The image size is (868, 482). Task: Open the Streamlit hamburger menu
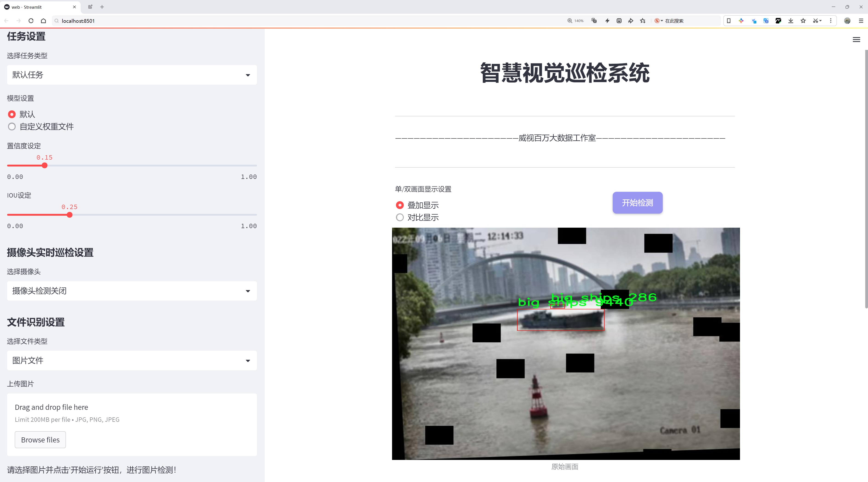(x=856, y=40)
